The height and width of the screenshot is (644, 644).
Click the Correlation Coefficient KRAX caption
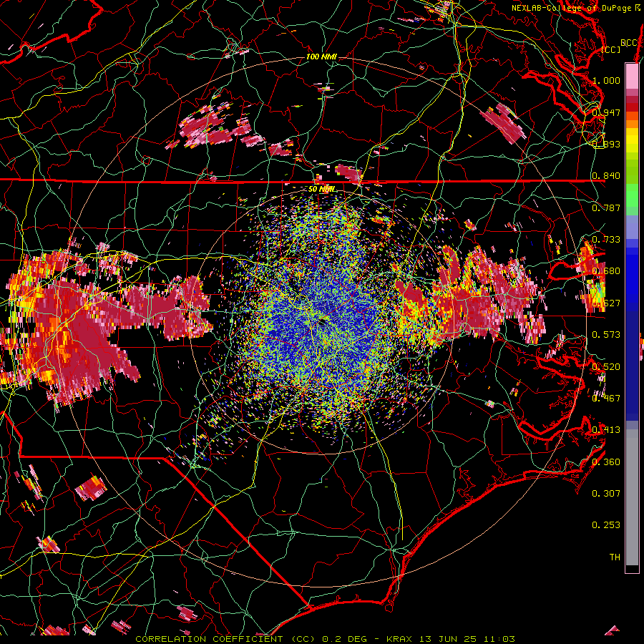[x=325, y=639]
